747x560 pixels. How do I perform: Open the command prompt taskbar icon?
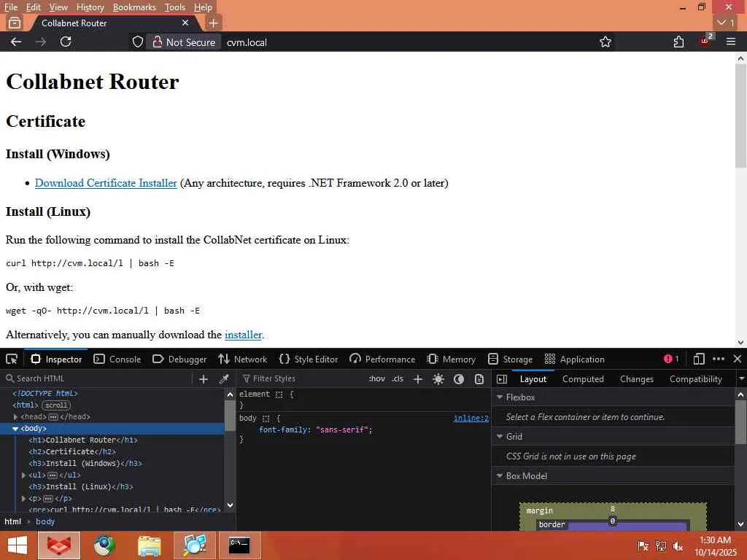pos(239,545)
